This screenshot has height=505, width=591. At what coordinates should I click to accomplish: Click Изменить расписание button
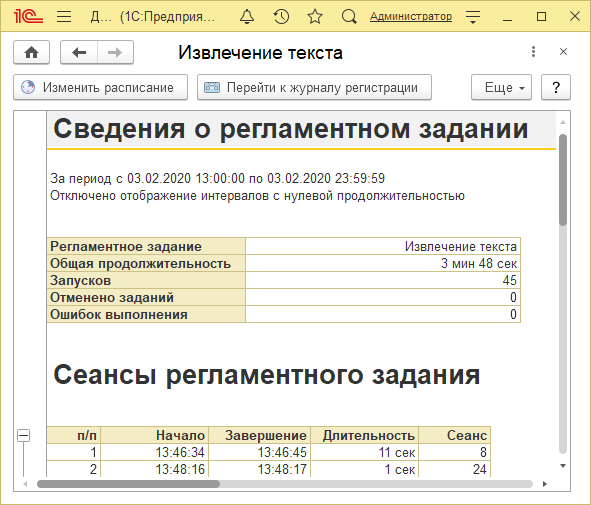tap(101, 87)
